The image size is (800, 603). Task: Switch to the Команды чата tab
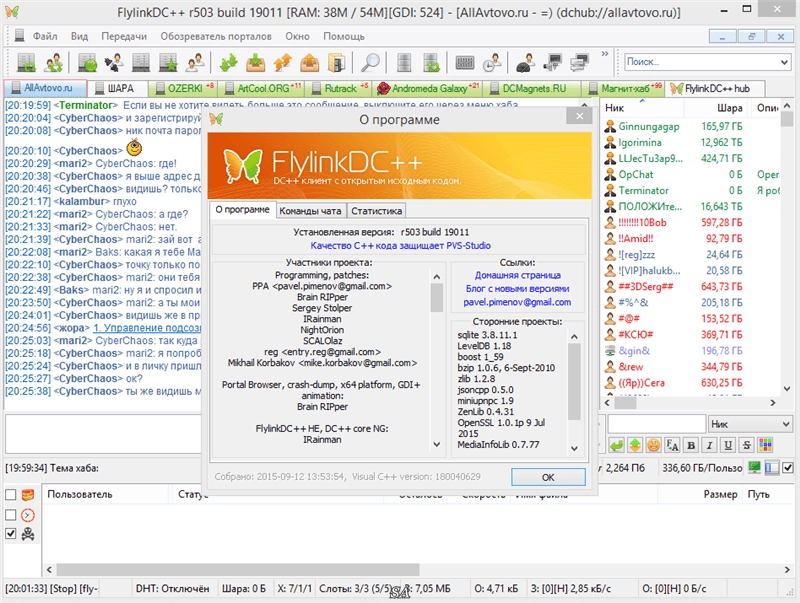[x=310, y=211]
